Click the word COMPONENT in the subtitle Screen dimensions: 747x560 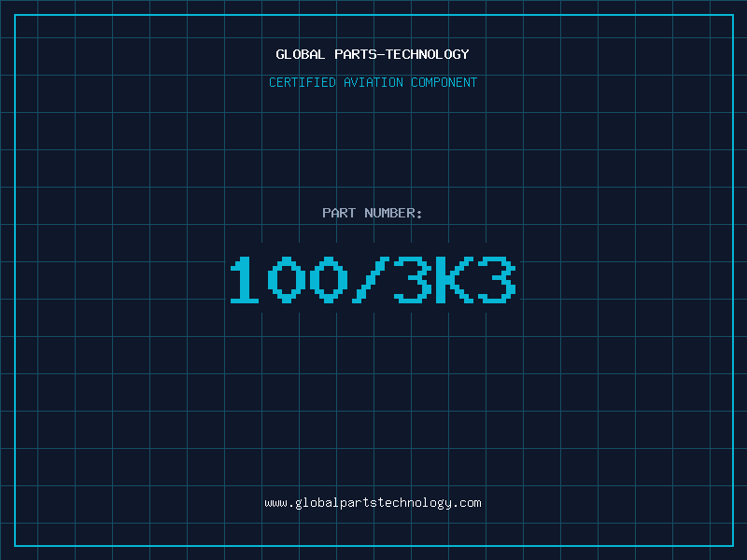click(x=444, y=82)
